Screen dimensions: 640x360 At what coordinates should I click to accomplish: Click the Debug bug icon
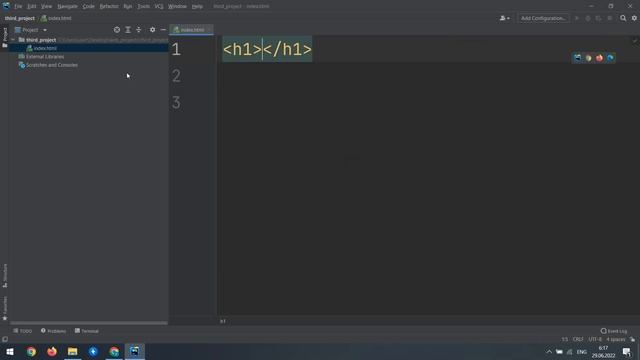pyautogui.click(x=588, y=18)
